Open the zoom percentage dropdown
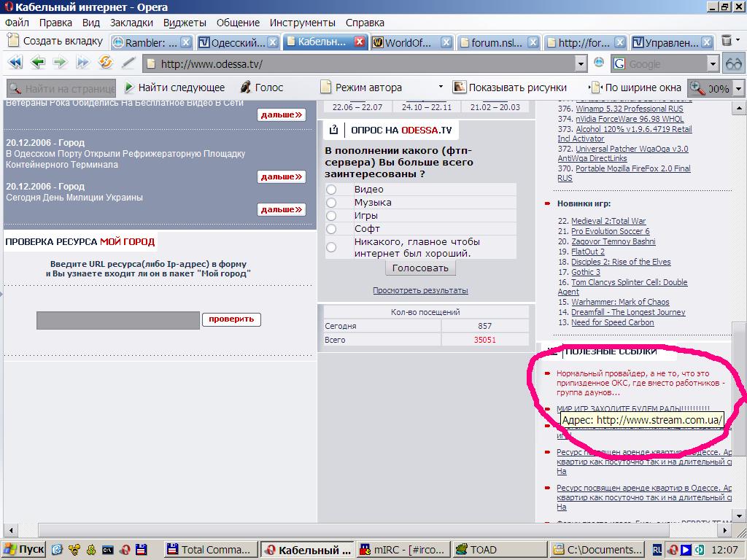 (x=738, y=88)
